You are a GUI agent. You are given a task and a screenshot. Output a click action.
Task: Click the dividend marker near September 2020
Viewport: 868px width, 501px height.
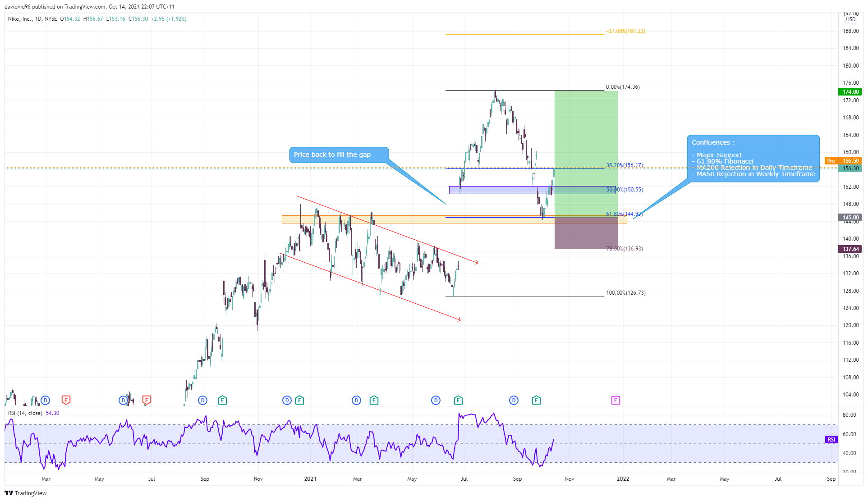pos(202,400)
